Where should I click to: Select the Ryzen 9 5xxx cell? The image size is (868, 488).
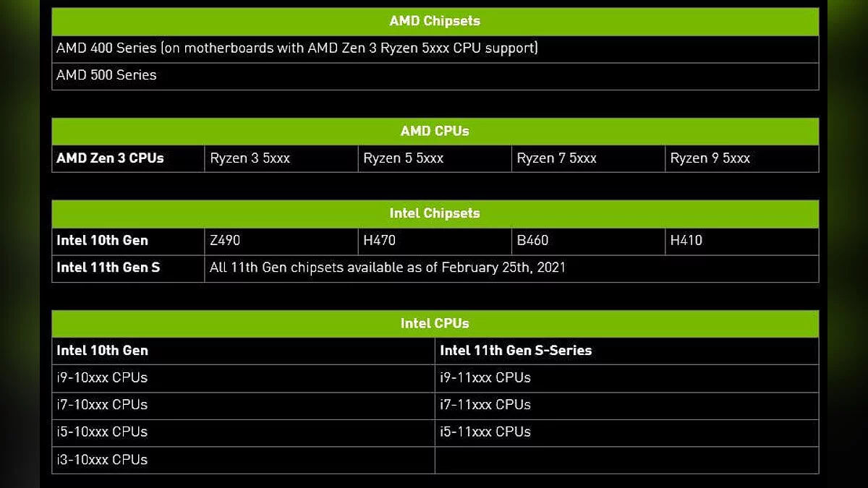click(x=710, y=158)
